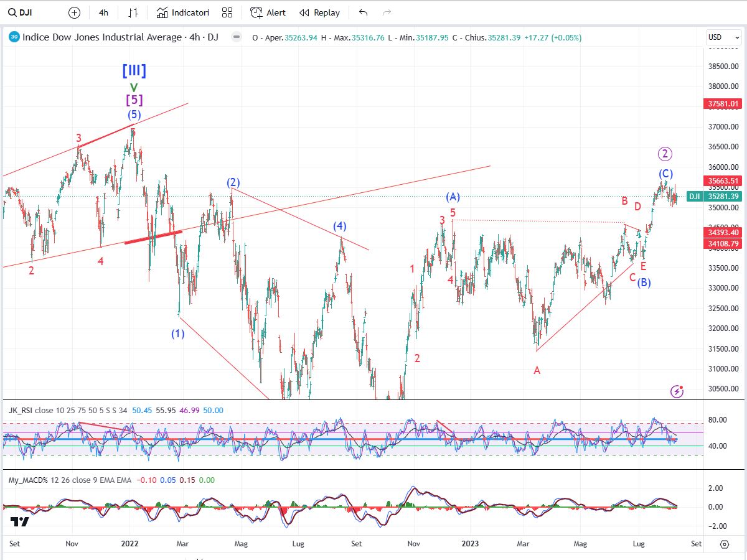The width and height of the screenshot is (747, 560).
Task: Click the 37581.01 red price label
Action: pyautogui.click(x=723, y=104)
